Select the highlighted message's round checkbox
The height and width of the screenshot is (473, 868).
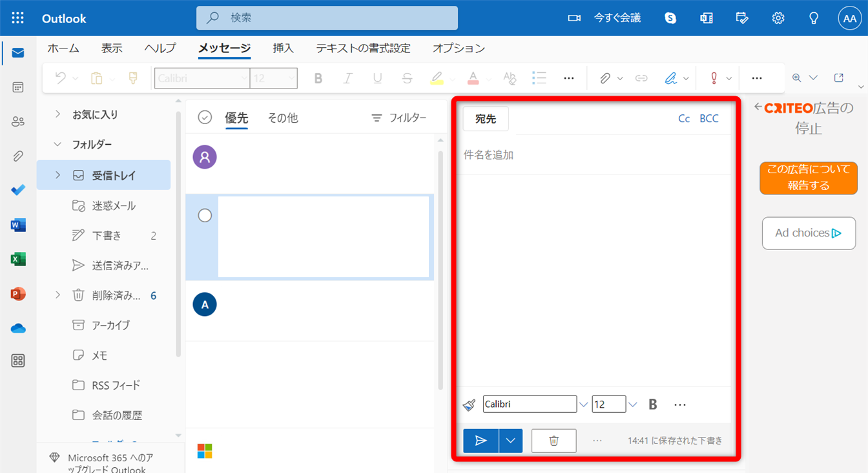[205, 216]
